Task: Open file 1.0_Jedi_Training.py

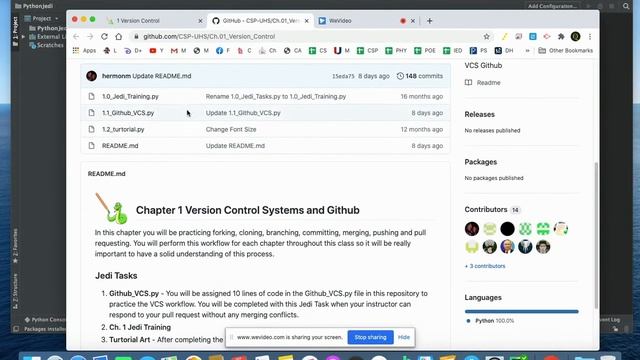Action: pyautogui.click(x=130, y=97)
